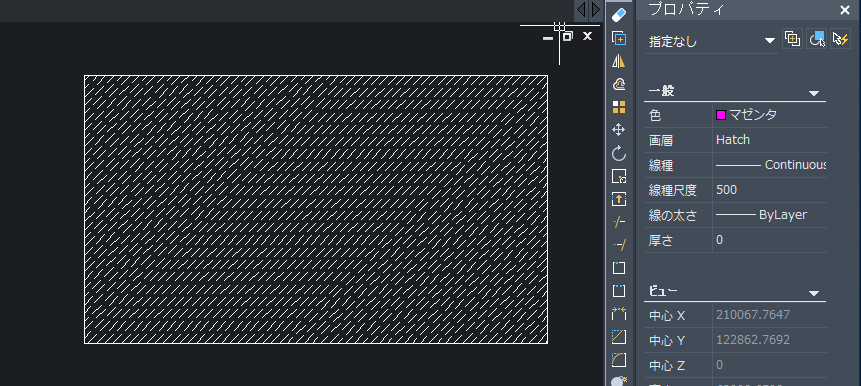
Task: Close the drawing window
Action: click(588, 36)
